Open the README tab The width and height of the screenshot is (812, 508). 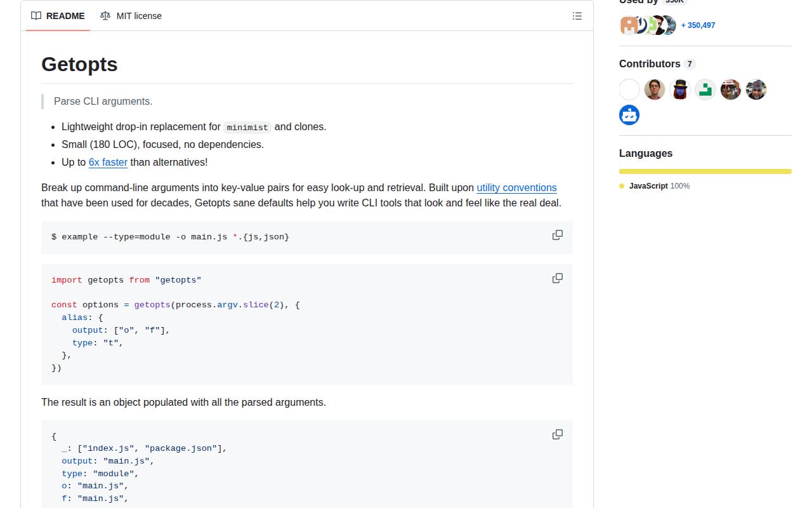coord(58,16)
